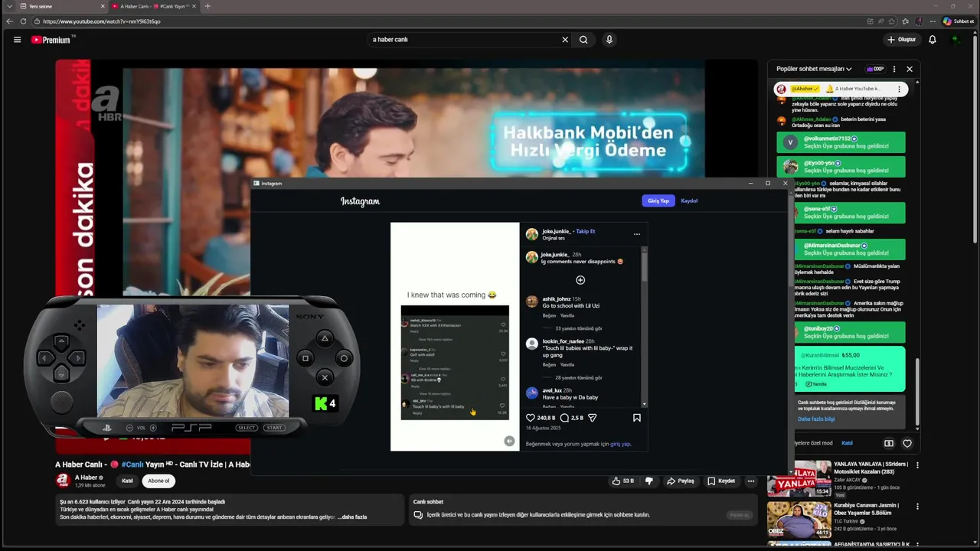This screenshot has height=551, width=980.
Task: Click Takip Et next to joke.junkie_
Action: pos(586,231)
